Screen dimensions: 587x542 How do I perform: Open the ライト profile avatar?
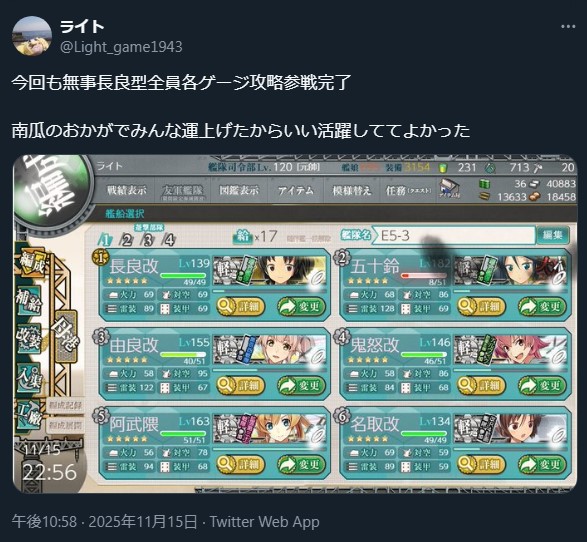click(32, 36)
